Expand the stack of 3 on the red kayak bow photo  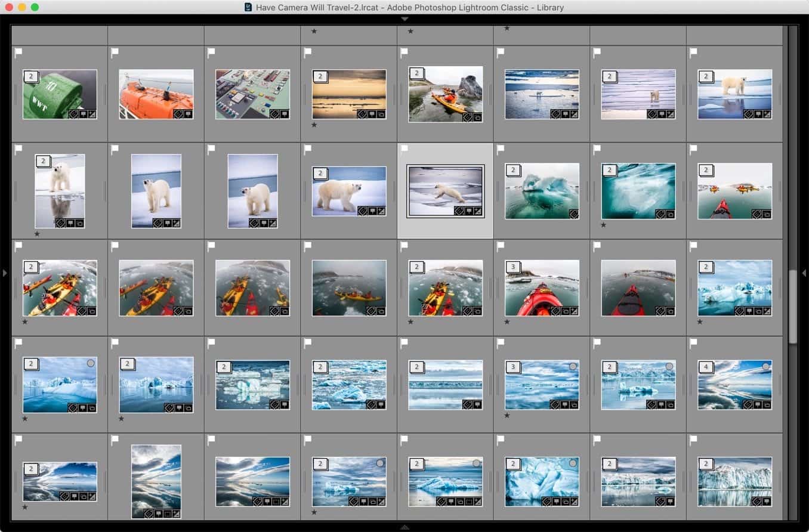512,267
